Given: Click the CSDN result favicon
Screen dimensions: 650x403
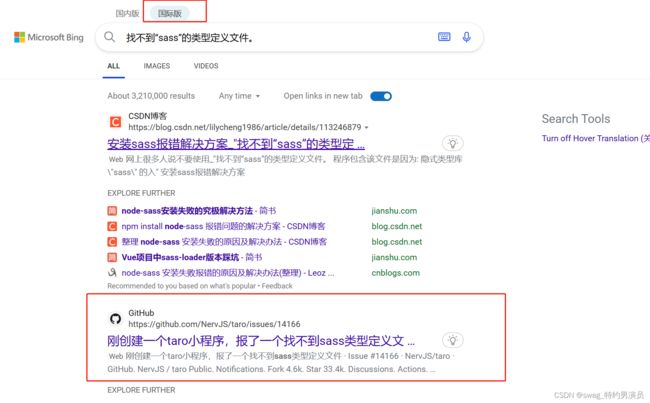Looking at the screenshot, I should pos(115,122).
